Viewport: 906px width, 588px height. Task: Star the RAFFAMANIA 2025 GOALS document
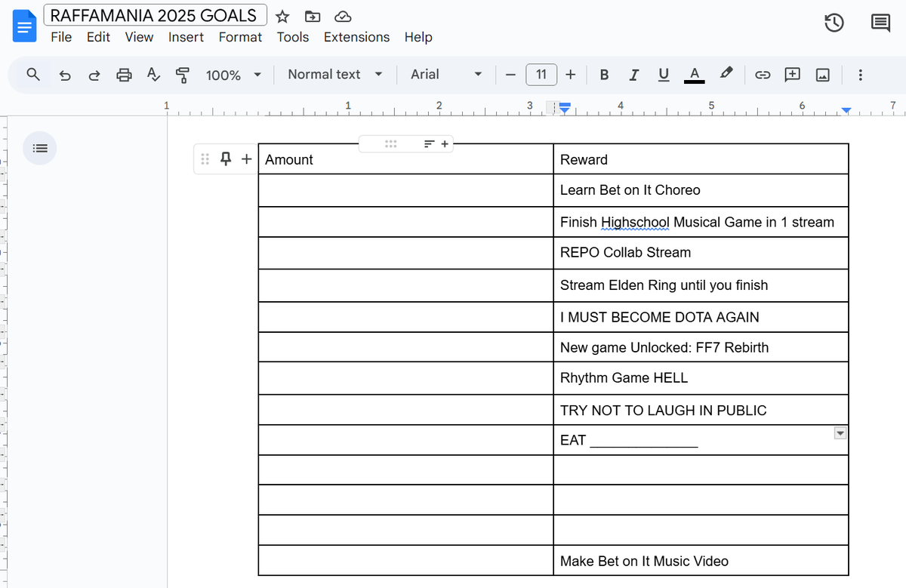point(282,17)
